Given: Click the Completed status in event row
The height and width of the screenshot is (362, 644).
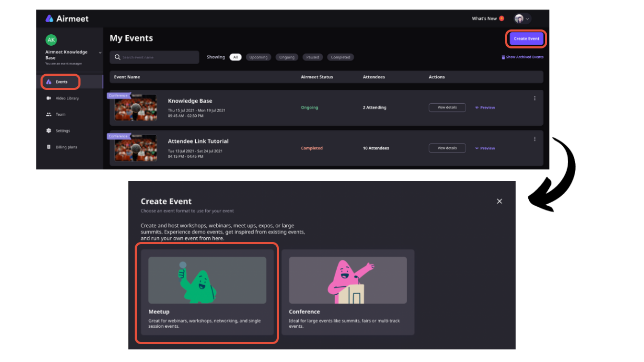Looking at the screenshot, I should 311,148.
